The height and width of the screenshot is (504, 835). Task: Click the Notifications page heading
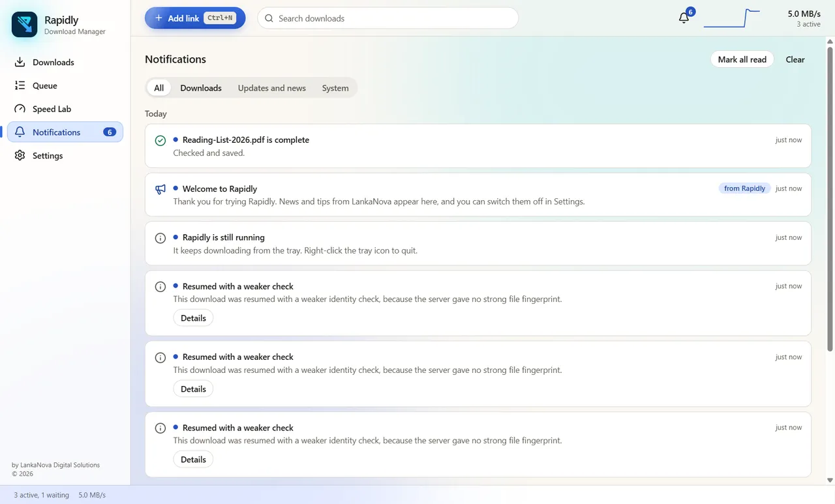(x=175, y=59)
